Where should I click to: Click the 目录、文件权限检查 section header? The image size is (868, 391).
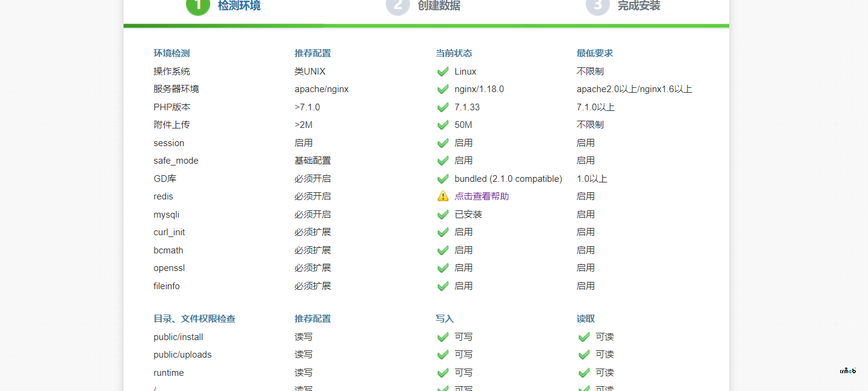click(194, 319)
